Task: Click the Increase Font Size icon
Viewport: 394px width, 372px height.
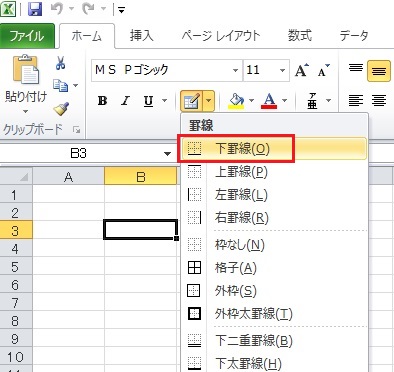Action: 302,70
